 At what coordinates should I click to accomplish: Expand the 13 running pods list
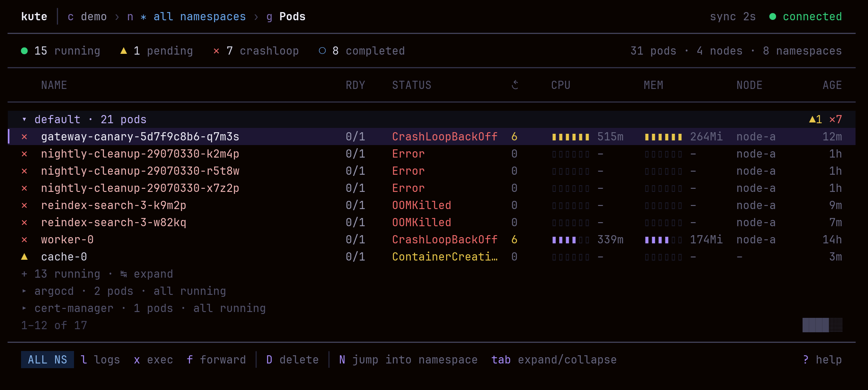pos(97,274)
